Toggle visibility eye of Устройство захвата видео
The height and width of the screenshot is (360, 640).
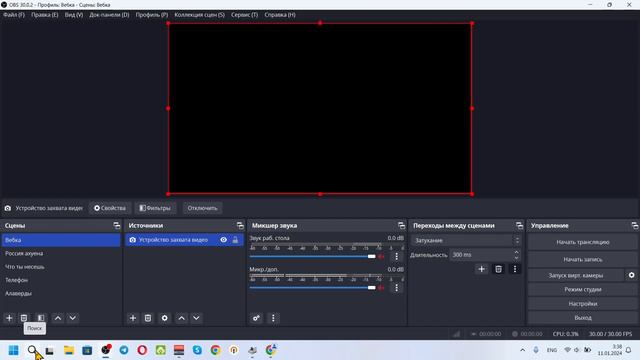[224, 240]
